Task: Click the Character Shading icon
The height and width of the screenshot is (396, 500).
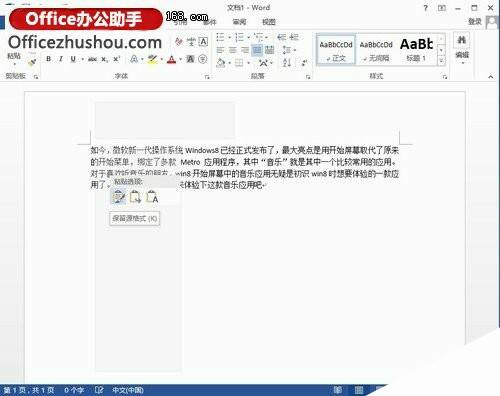Action: click(190, 59)
